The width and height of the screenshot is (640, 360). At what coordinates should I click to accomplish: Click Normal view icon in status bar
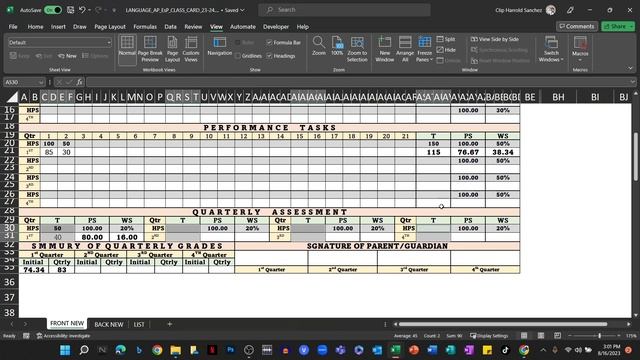(x=524, y=336)
